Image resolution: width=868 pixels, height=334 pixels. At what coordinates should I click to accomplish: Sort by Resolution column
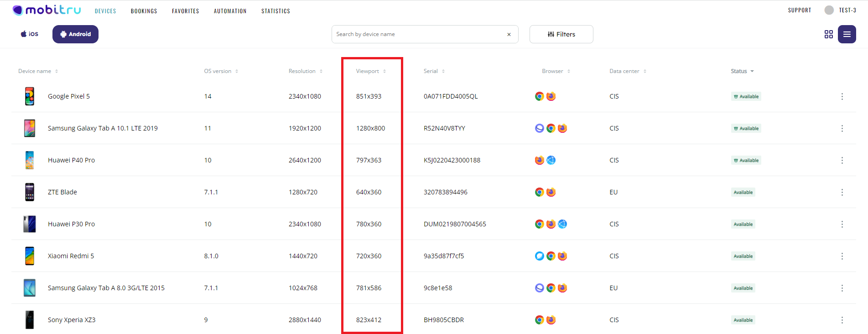click(x=306, y=71)
